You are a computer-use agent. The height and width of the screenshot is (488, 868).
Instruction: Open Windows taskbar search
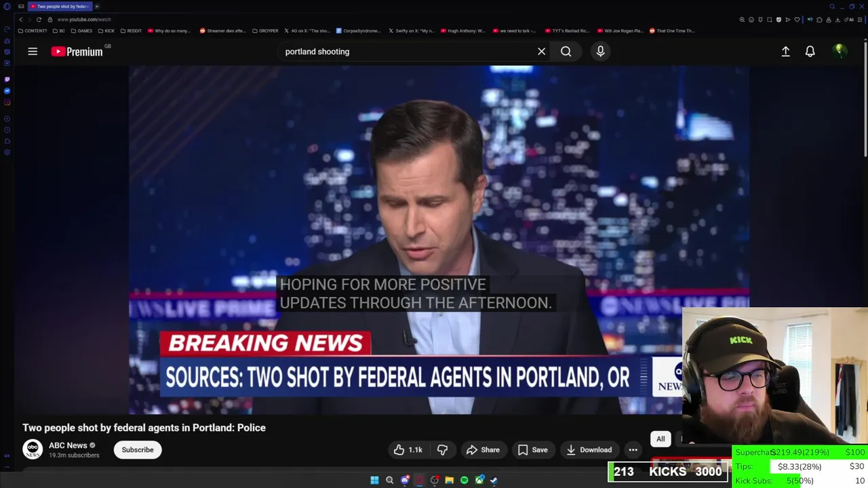coord(389,480)
